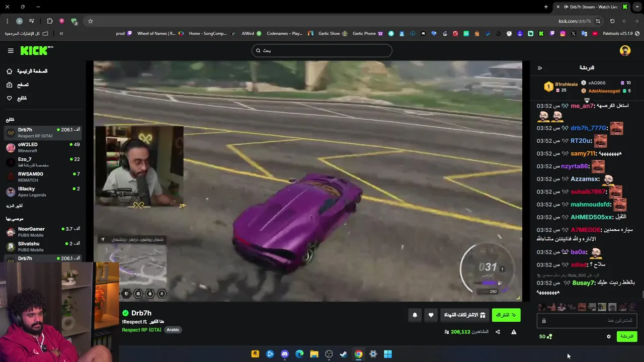Toggle stream notifications with the bell button
Image resolution: width=644 pixels, height=362 pixels.
(415, 315)
